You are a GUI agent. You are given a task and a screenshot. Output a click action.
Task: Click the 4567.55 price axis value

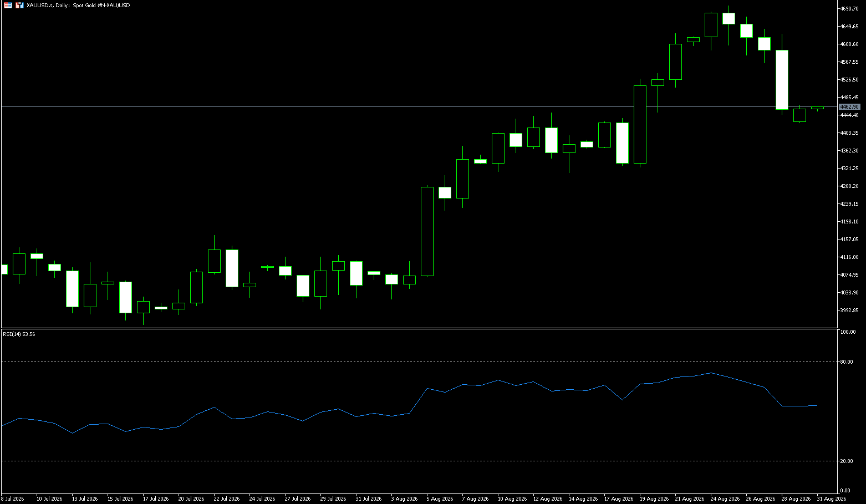849,62
